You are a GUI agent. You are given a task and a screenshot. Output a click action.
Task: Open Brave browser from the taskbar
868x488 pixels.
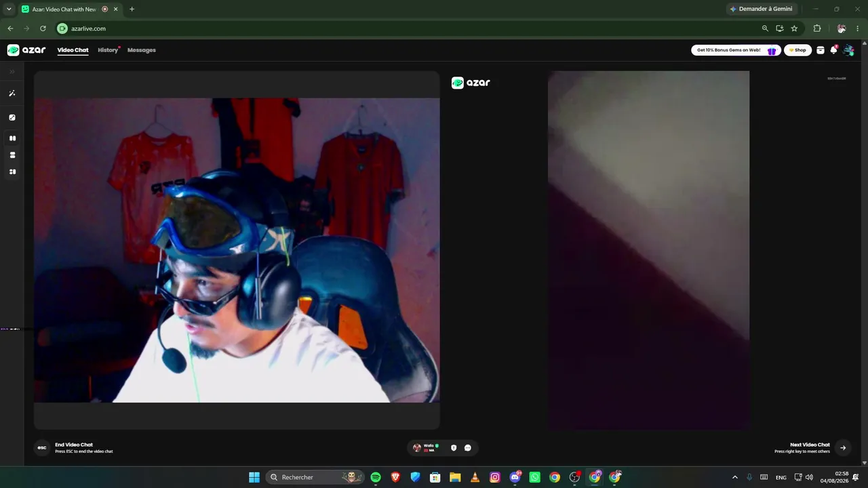pos(395,477)
